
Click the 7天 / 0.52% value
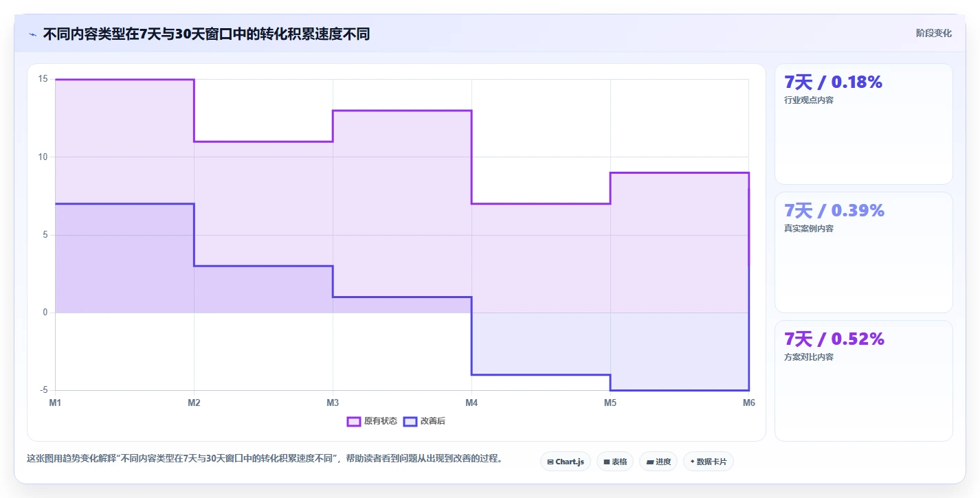coord(834,339)
